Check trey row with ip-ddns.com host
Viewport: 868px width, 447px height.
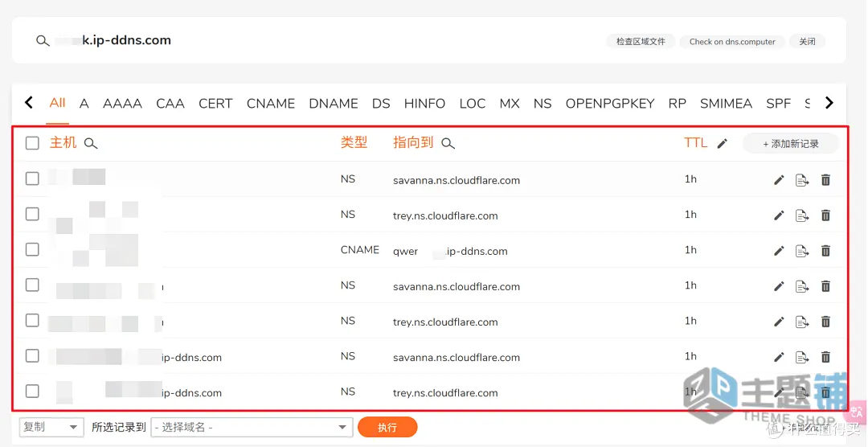click(x=32, y=391)
